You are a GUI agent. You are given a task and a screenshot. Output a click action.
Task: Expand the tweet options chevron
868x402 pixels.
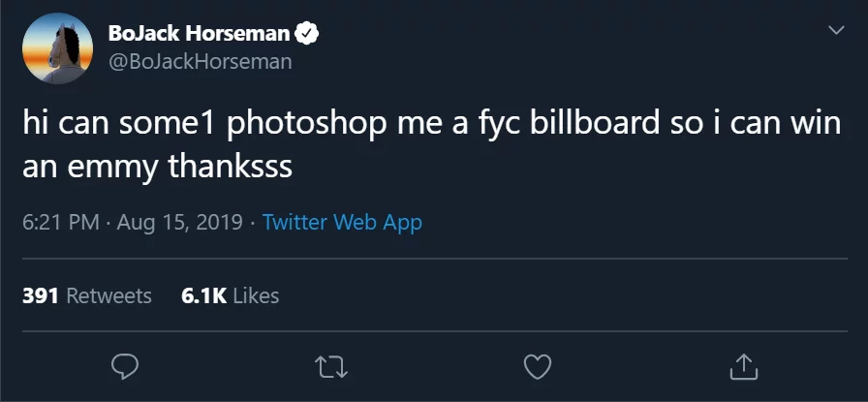(835, 32)
